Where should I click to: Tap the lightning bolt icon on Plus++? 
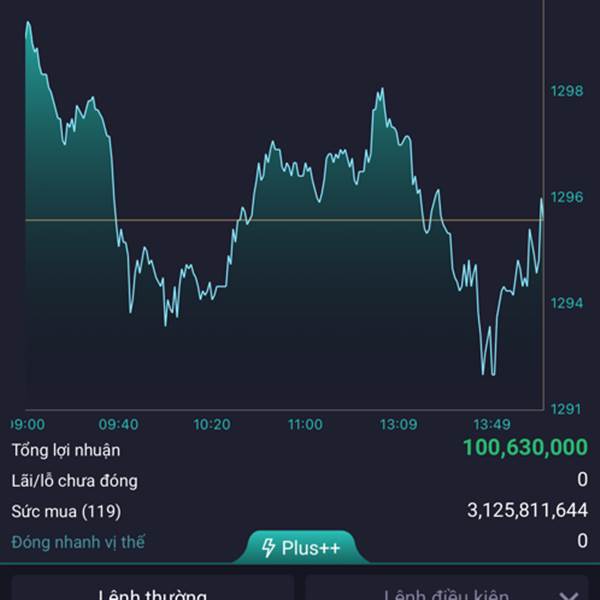pyautogui.click(x=268, y=548)
